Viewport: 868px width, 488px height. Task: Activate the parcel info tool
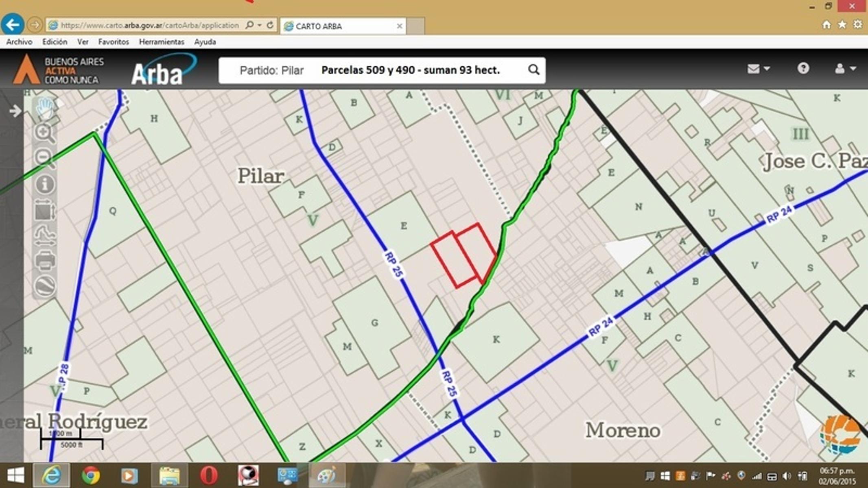(x=44, y=184)
